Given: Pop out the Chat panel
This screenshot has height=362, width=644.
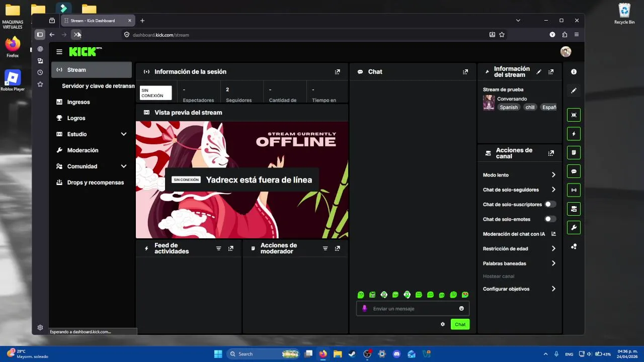Looking at the screenshot, I should [x=465, y=72].
